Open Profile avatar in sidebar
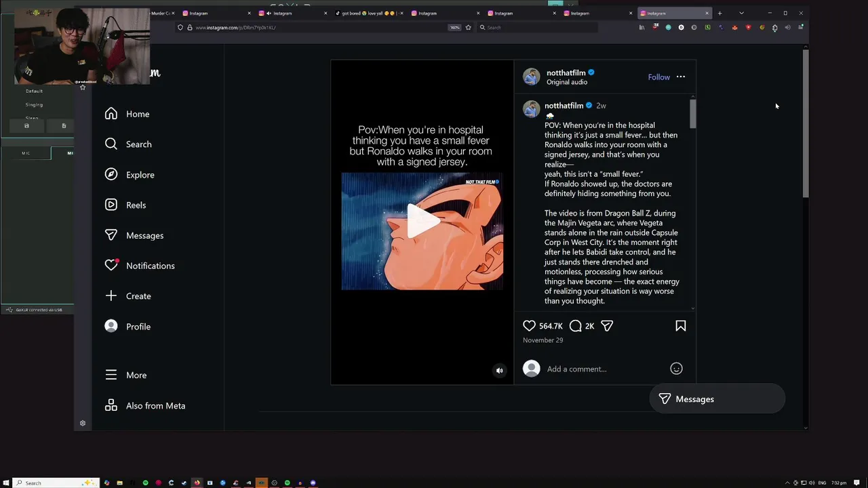868x488 pixels. 111,326
